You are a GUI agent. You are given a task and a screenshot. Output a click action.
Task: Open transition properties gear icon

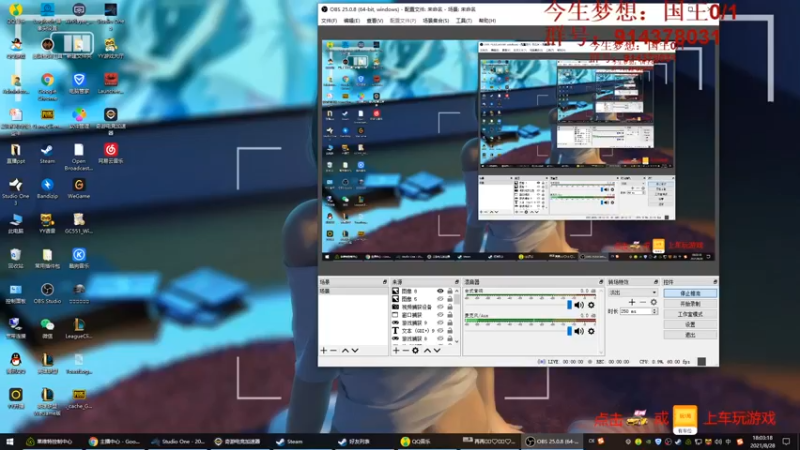click(x=654, y=302)
